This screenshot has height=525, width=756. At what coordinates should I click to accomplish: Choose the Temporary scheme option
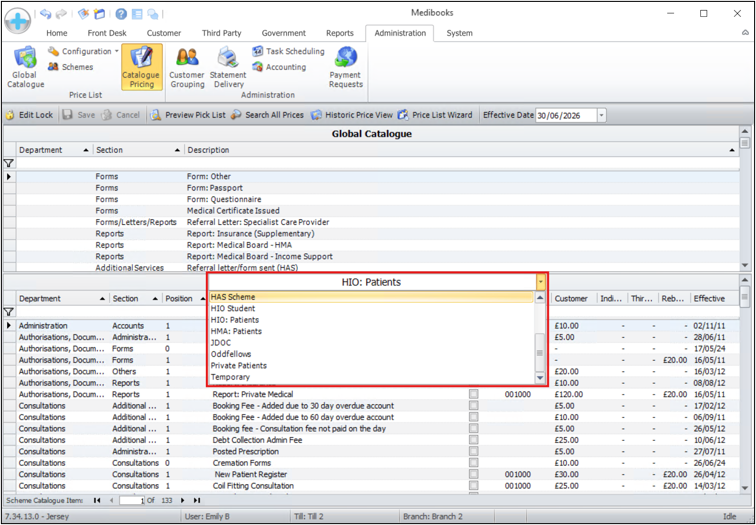coord(371,377)
